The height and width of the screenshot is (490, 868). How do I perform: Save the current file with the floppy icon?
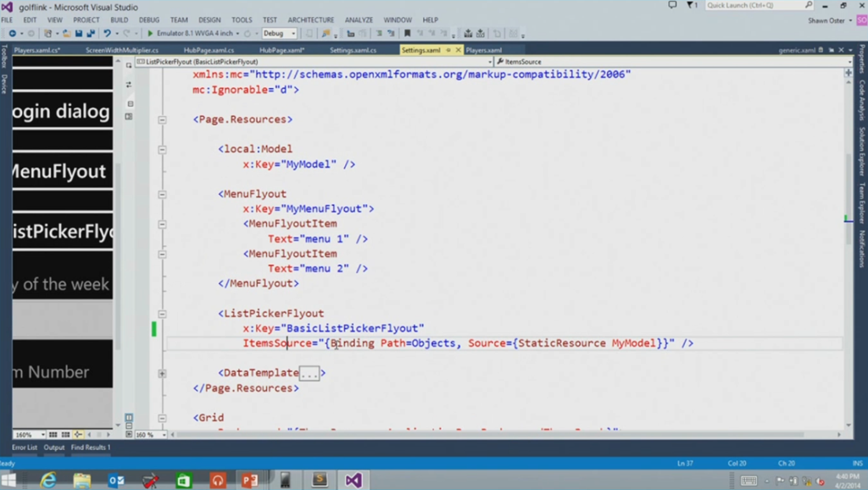click(79, 34)
